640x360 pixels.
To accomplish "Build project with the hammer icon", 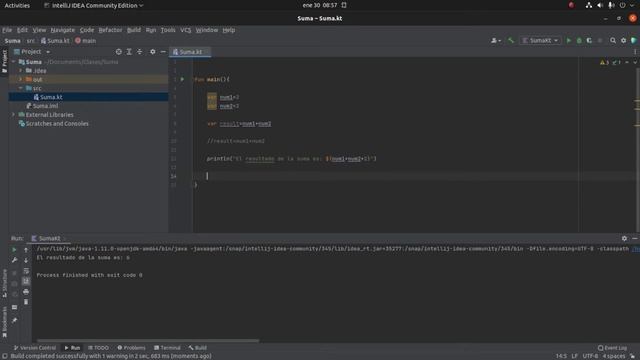I will coord(511,40).
